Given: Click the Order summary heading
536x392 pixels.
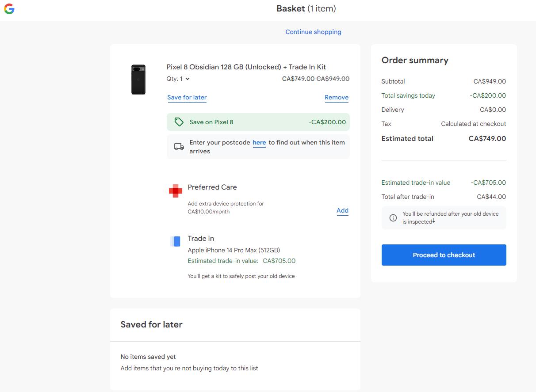Looking at the screenshot, I should pos(415,61).
